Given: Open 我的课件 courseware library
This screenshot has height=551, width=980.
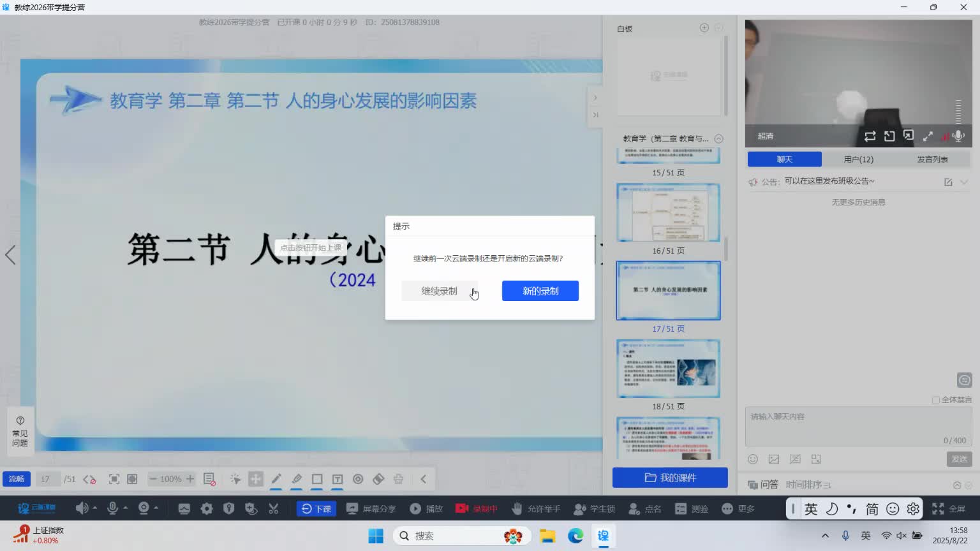Looking at the screenshot, I should [670, 477].
